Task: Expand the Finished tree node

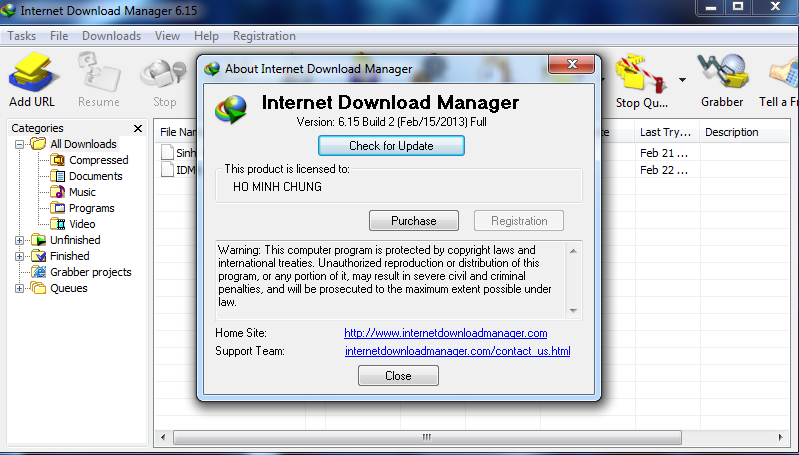Action: pyautogui.click(x=19, y=256)
